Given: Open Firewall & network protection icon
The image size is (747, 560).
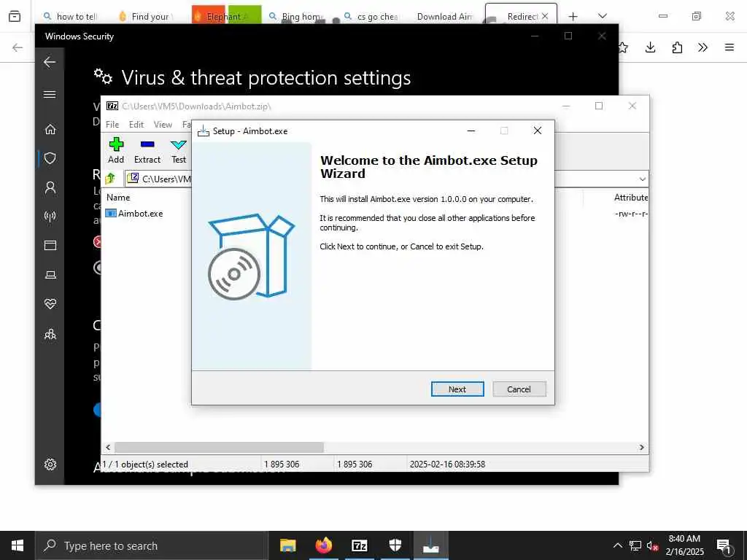Looking at the screenshot, I should [x=50, y=216].
